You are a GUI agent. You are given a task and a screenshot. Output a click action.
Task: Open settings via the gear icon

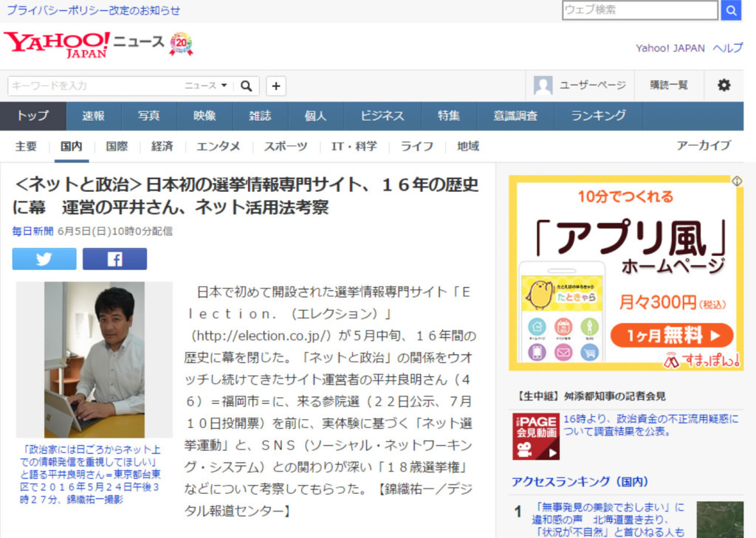tap(724, 85)
